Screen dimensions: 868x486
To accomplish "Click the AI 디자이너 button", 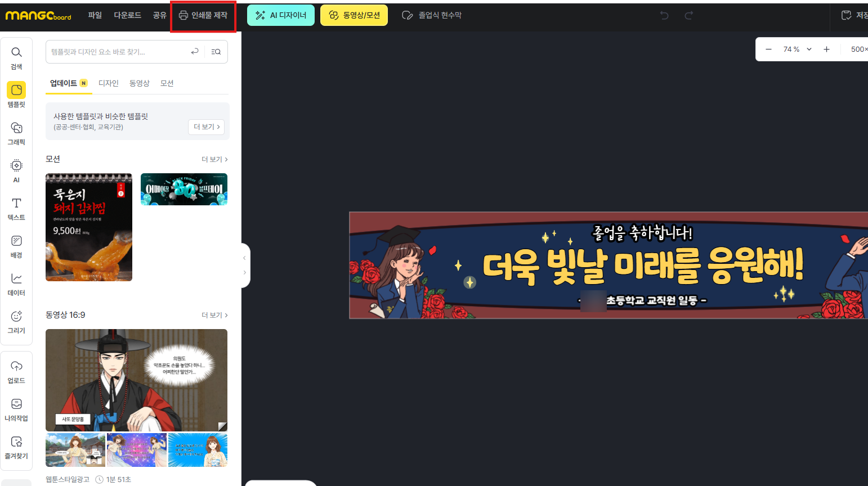I will pos(281,15).
